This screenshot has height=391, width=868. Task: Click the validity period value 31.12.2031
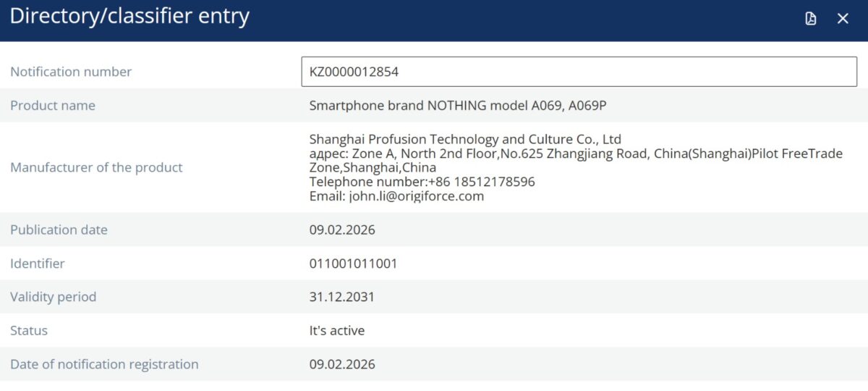[342, 297]
